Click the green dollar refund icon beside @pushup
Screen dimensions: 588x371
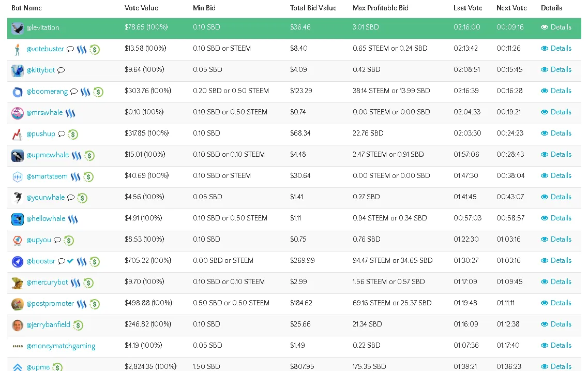click(x=73, y=134)
